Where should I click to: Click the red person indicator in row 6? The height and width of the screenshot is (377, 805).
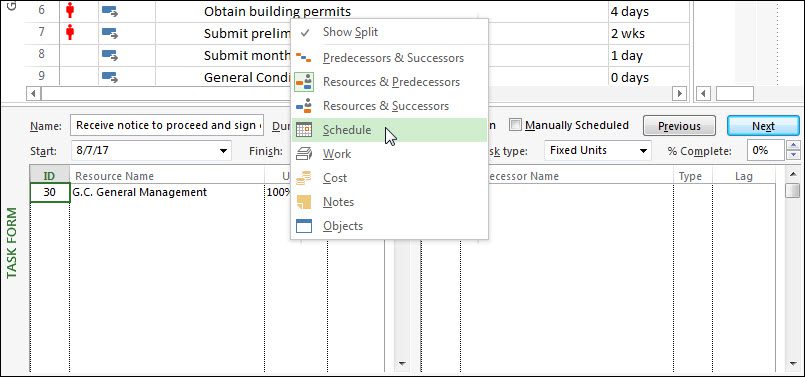70,10
